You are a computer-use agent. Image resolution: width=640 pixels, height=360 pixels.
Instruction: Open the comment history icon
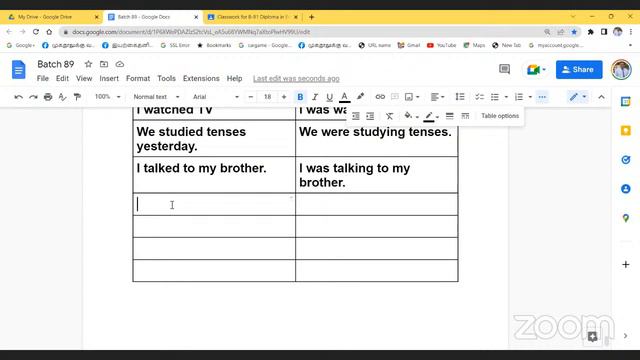point(504,69)
